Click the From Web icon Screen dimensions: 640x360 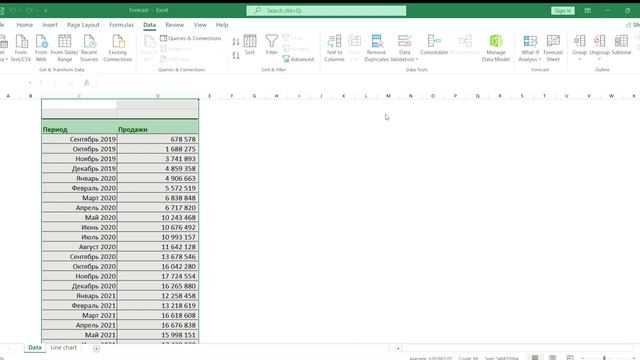point(41,42)
